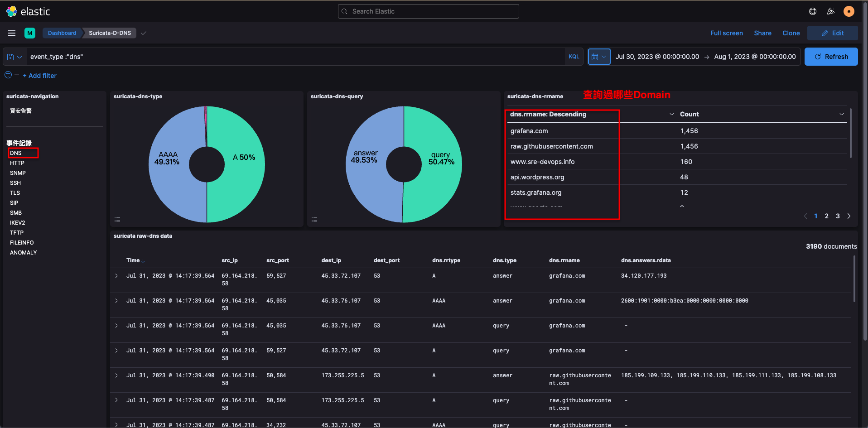The width and height of the screenshot is (868, 428).
Task: Select TFTP in event navigation
Action: click(x=17, y=233)
